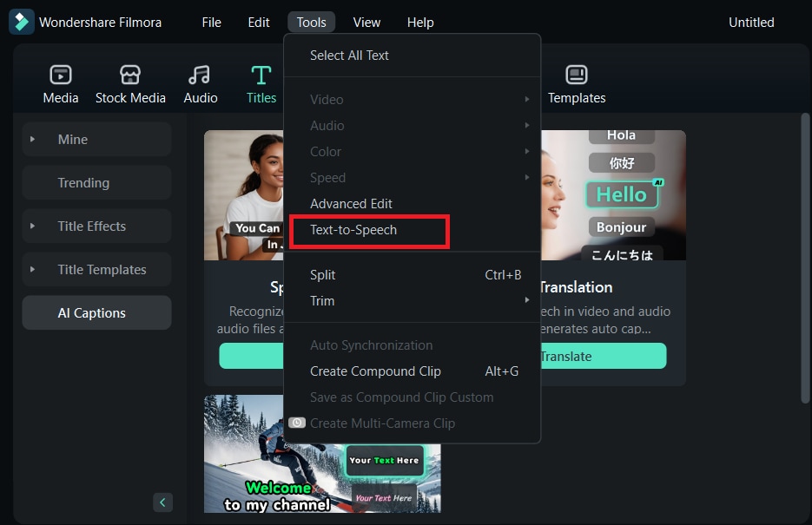Open the Audio submenu arrow in Tools menu
Viewport: 812px width, 525px height.
coord(526,125)
